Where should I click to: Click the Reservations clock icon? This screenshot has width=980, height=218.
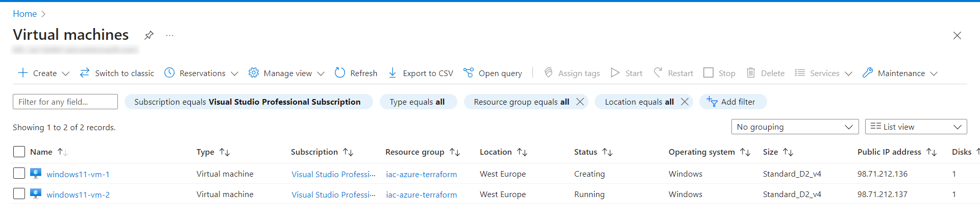tap(169, 72)
